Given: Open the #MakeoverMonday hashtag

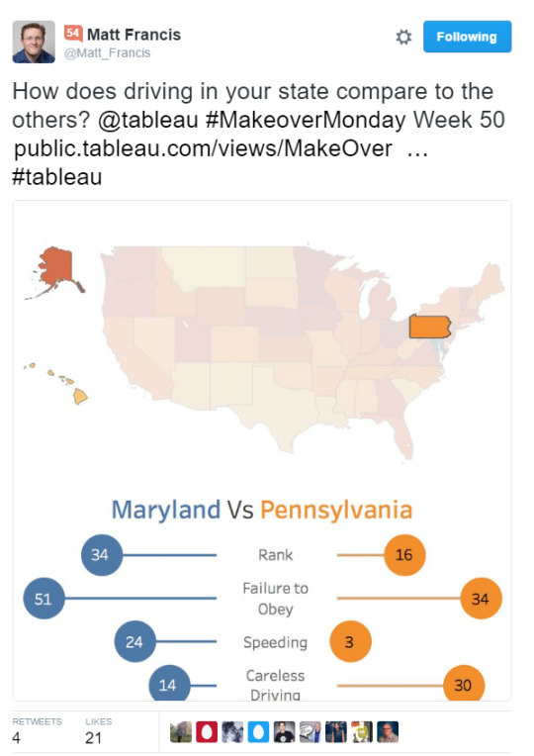Looking at the screenshot, I should (x=306, y=120).
